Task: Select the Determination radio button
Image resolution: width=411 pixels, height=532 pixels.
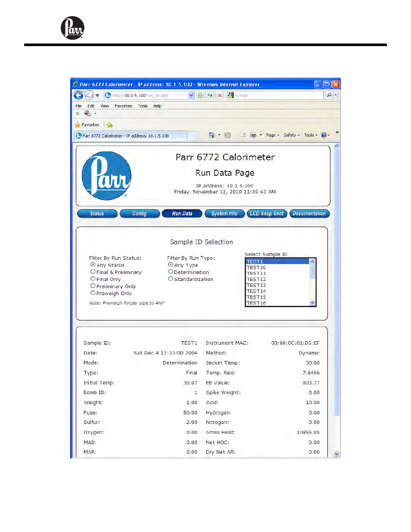Action: click(171, 272)
